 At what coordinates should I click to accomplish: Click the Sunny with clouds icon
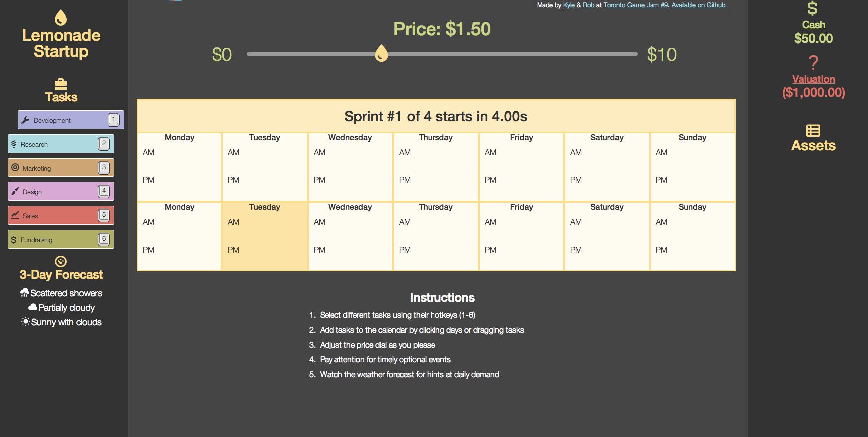click(26, 322)
